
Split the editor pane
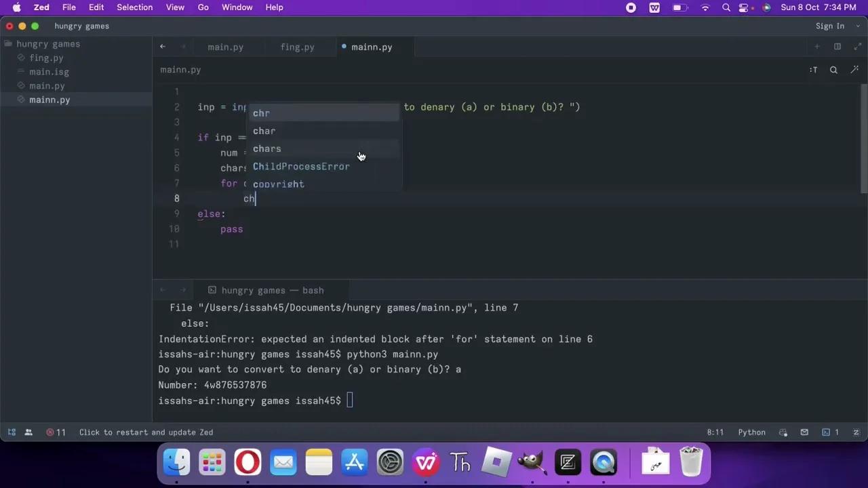(837, 47)
